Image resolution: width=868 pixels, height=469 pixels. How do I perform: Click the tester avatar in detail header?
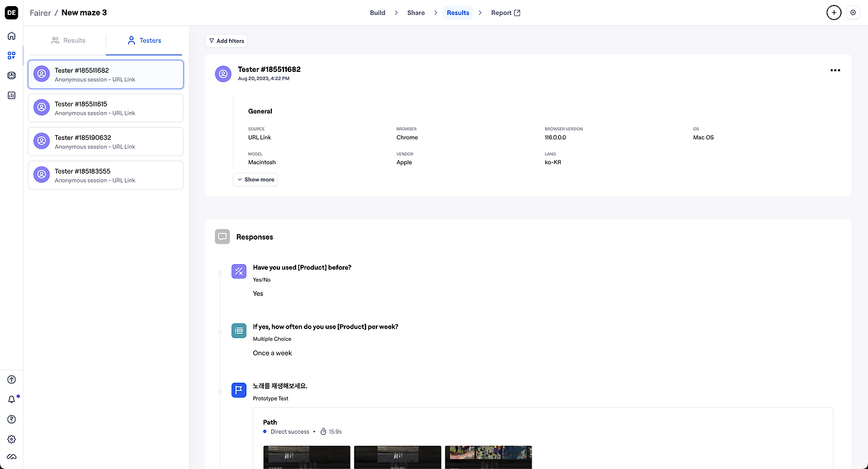(223, 73)
